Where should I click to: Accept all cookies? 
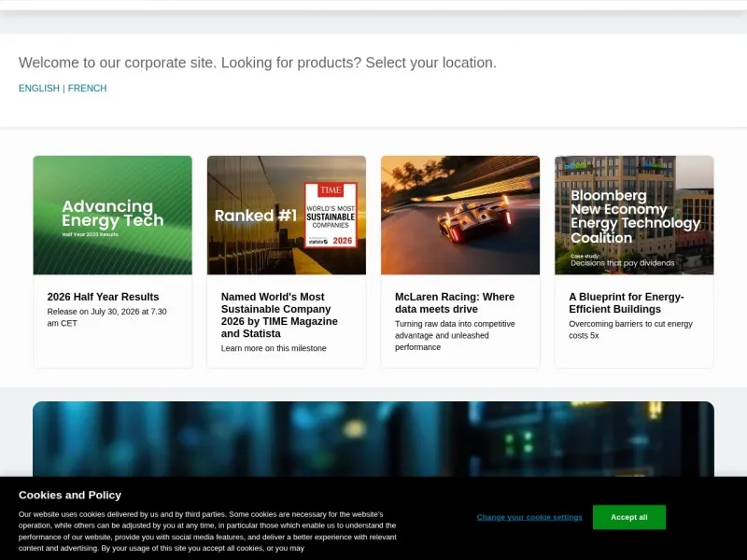tap(628, 517)
